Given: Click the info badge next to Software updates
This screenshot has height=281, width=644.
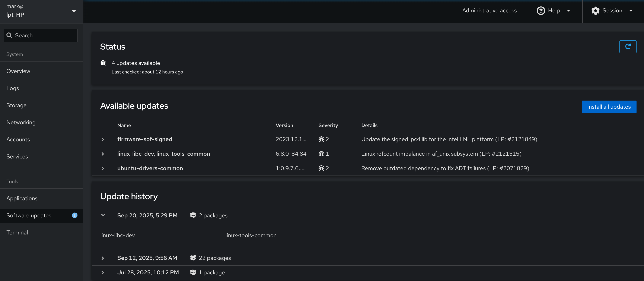Looking at the screenshot, I should click(74, 215).
